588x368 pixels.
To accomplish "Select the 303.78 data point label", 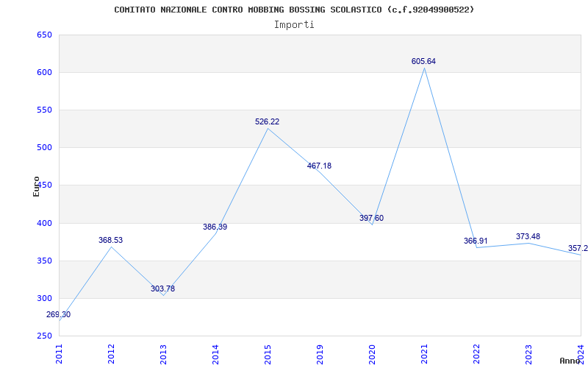I will coord(162,289).
